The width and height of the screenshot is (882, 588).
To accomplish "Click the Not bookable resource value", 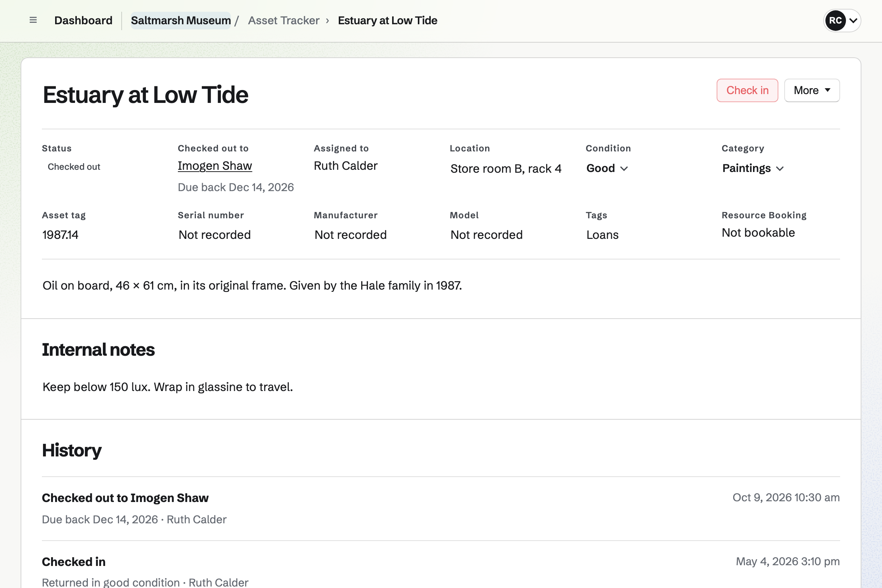I will pos(758,233).
